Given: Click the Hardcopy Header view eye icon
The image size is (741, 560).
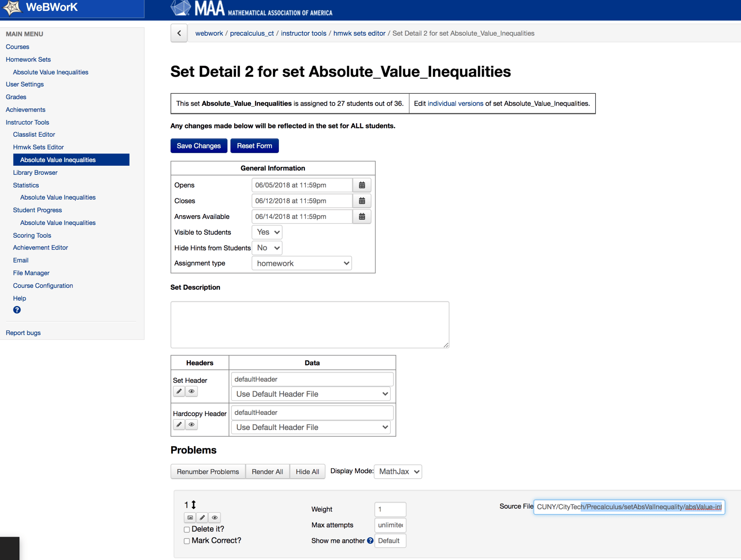Looking at the screenshot, I should [x=191, y=424].
